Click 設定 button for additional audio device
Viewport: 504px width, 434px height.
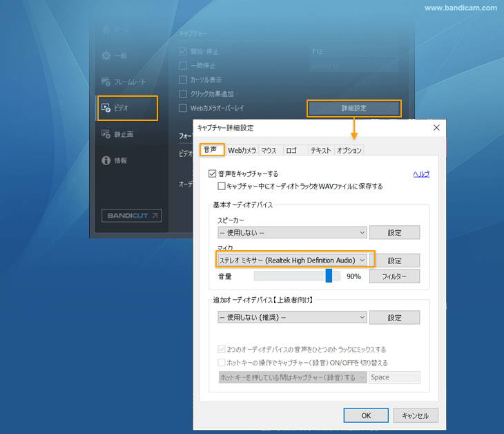pyautogui.click(x=394, y=317)
